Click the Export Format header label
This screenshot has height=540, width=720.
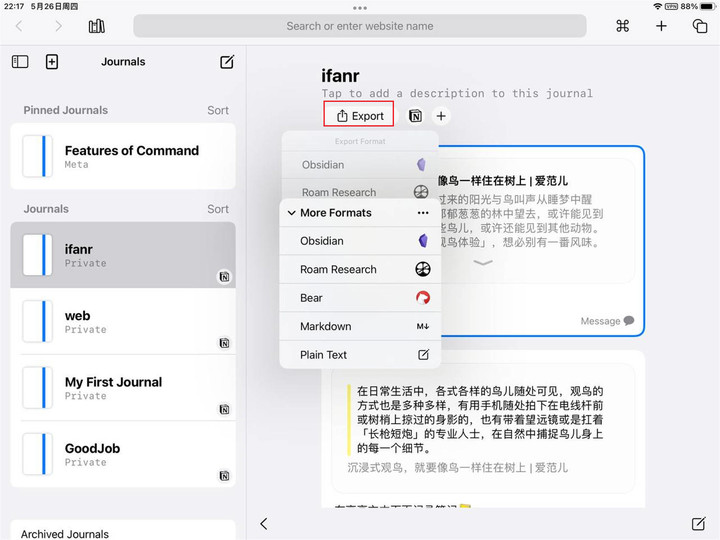(x=360, y=141)
